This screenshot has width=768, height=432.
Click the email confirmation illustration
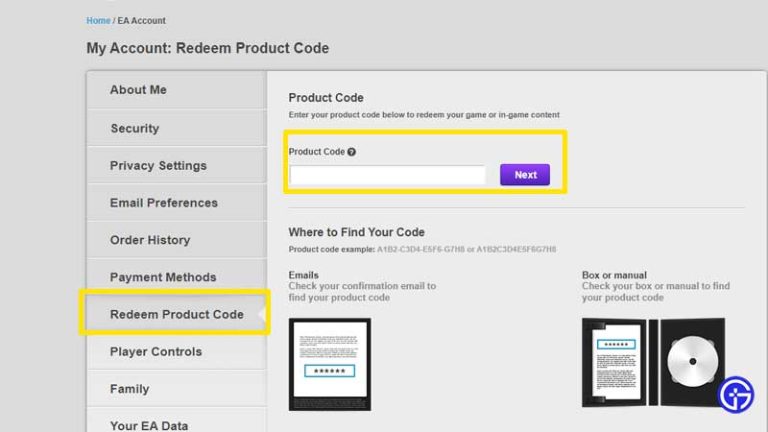pyautogui.click(x=329, y=364)
